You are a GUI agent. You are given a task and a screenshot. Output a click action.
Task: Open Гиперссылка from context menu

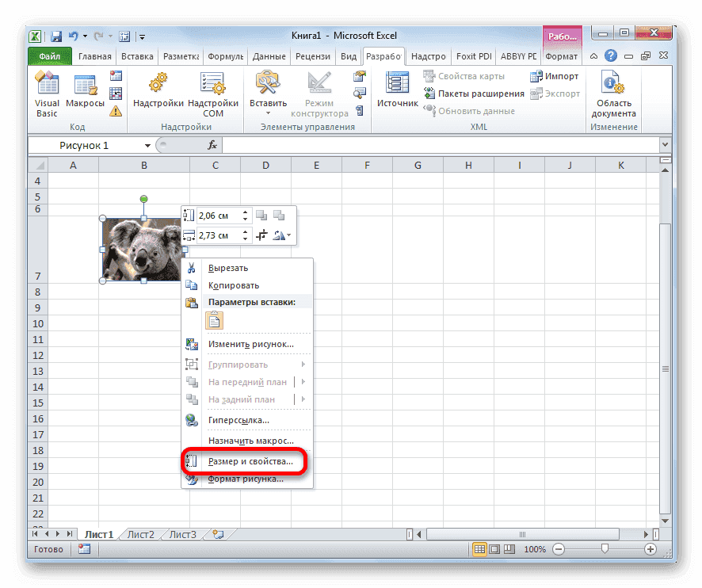pos(240,419)
